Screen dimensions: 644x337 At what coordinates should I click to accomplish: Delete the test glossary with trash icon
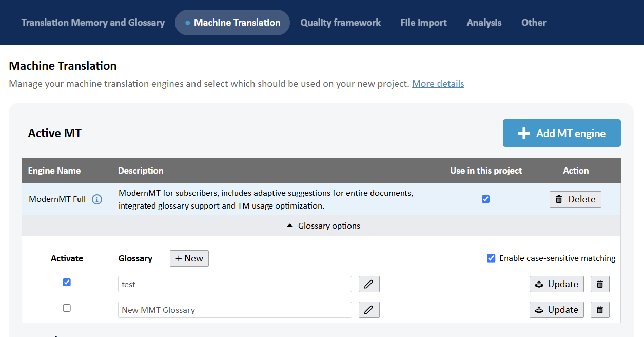click(x=600, y=284)
